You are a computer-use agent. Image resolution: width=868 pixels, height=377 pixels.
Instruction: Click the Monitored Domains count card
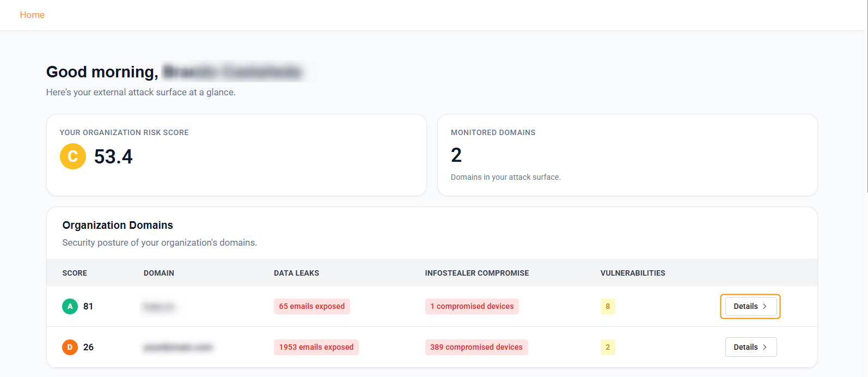click(x=627, y=155)
